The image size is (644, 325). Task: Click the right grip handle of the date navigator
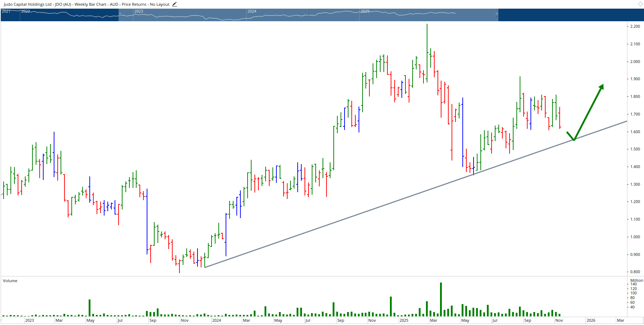pos(497,15)
